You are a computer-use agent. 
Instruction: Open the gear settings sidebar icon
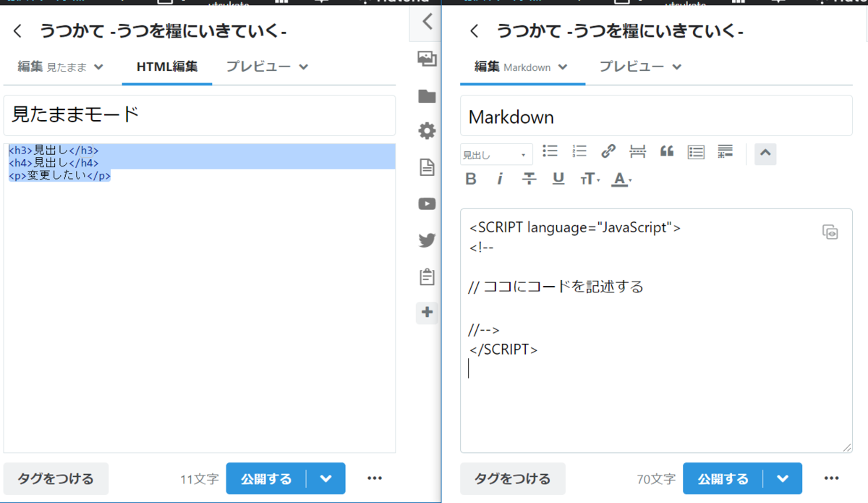coord(427,131)
